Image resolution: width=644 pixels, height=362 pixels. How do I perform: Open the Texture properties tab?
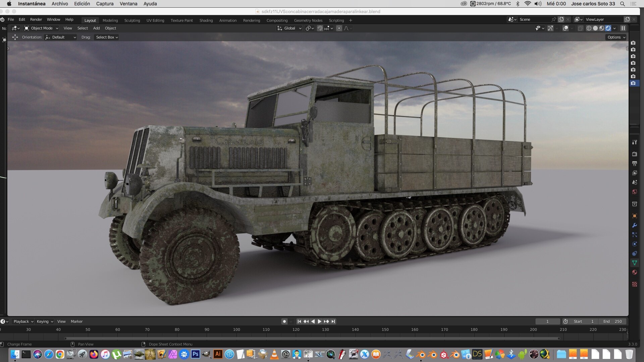(634, 284)
